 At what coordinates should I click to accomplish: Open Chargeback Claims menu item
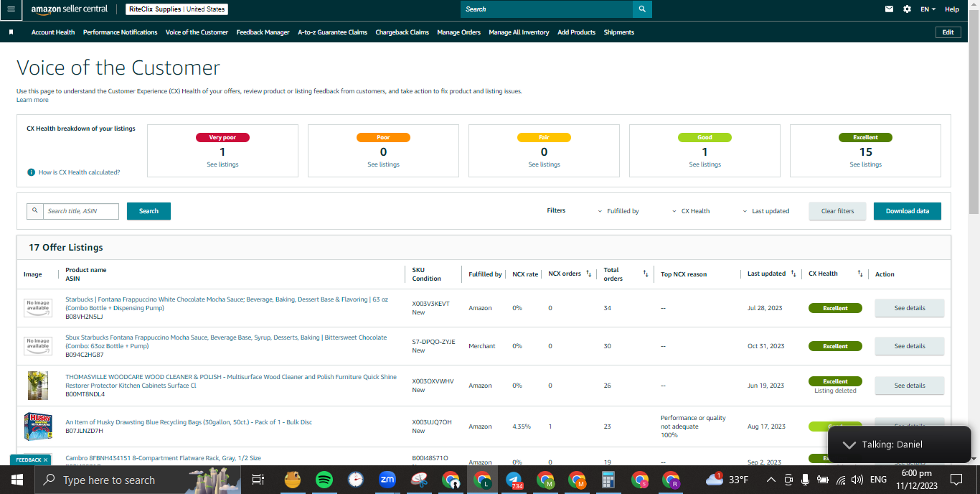point(402,32)
